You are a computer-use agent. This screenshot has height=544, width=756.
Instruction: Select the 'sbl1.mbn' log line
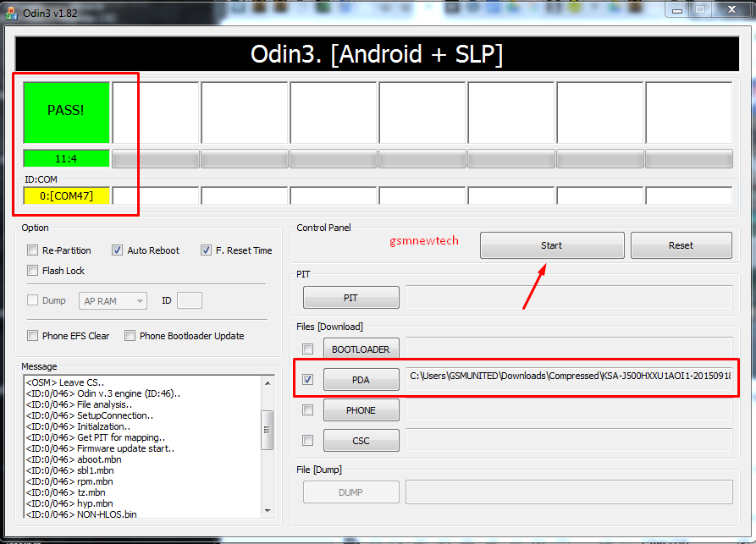70,470
